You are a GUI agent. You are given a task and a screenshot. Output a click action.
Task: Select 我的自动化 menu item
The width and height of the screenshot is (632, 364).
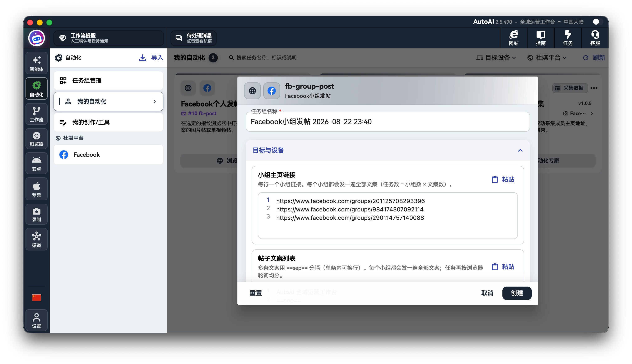[x=108, y=101]
